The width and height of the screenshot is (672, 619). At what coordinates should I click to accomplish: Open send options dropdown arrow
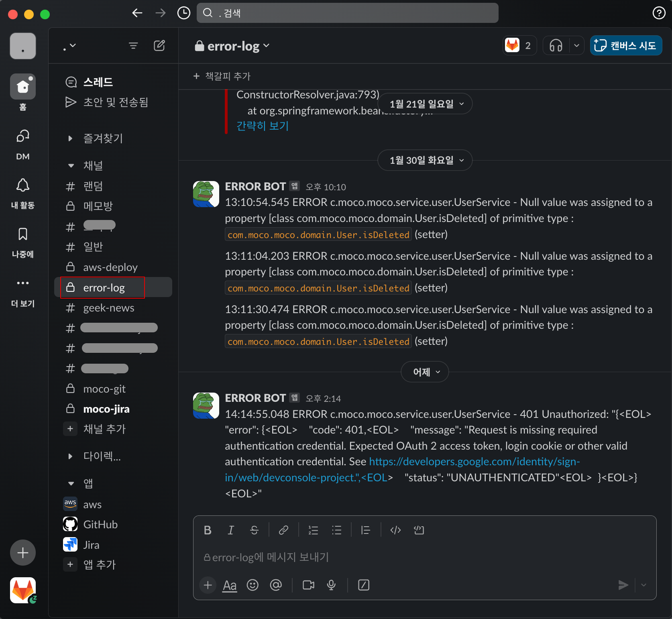(644, 585)
